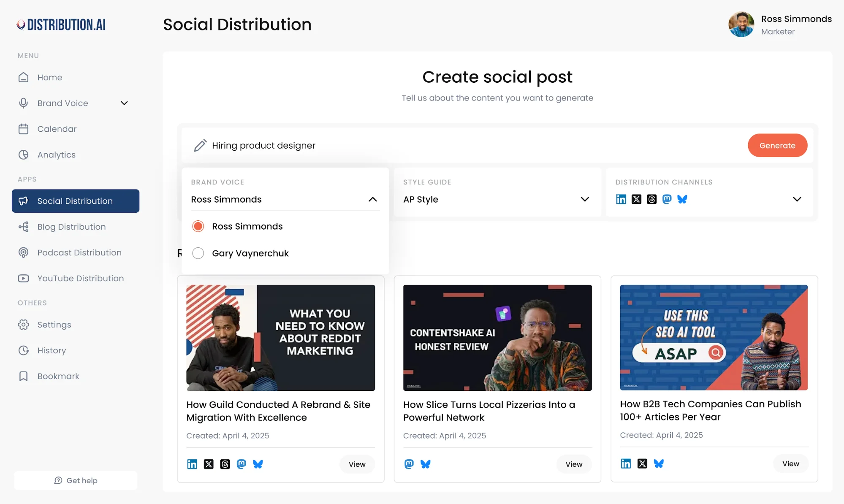View the Reddit Marketing post
The height and width of the screenshot is (504, 844).
click(x=357, y=464)
